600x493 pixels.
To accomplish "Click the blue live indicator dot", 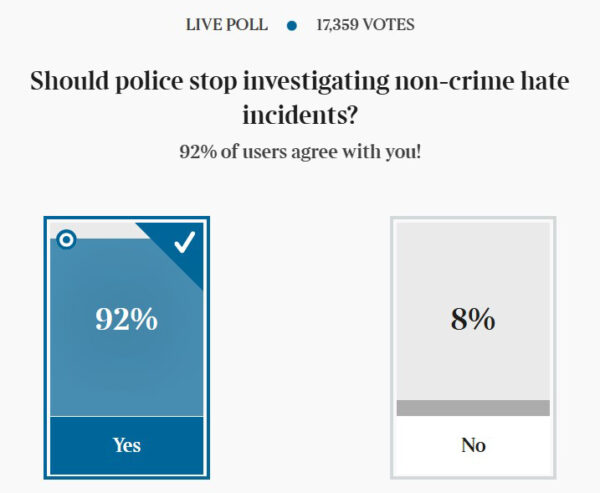I will coord(292,26).
